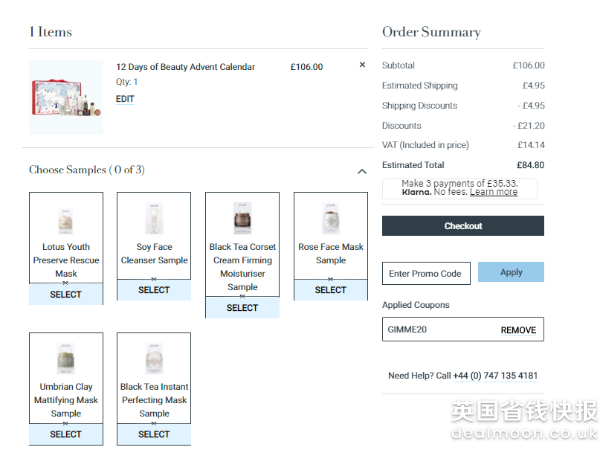Select the Umbrian Clay Mattifying Mask sample
This screenshot has height=450, width=600.
tap(66, 434)
